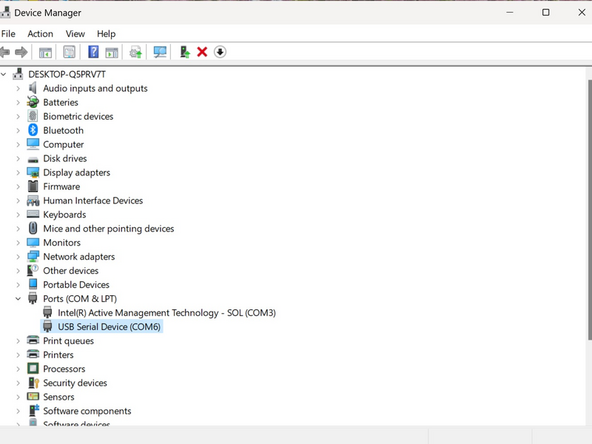592x444 pixels.
Task: Minimize the Device Manager window
Action: (510, 12)
